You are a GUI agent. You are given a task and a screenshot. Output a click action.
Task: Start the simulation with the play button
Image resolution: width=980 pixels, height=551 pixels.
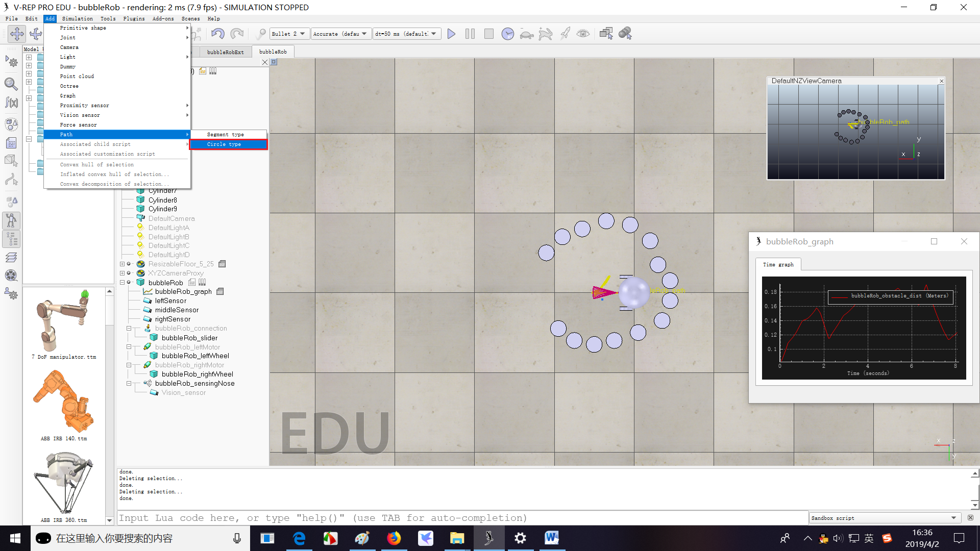[451, 34]
